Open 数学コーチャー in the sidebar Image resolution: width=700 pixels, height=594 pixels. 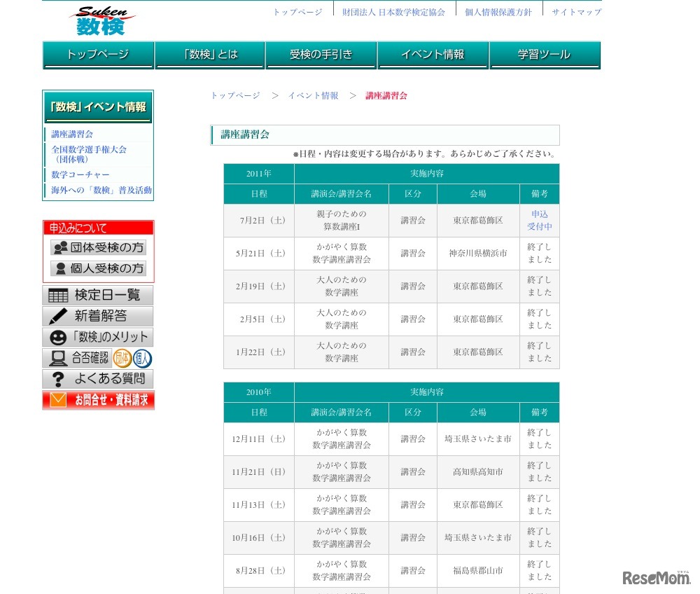point(80,175)
